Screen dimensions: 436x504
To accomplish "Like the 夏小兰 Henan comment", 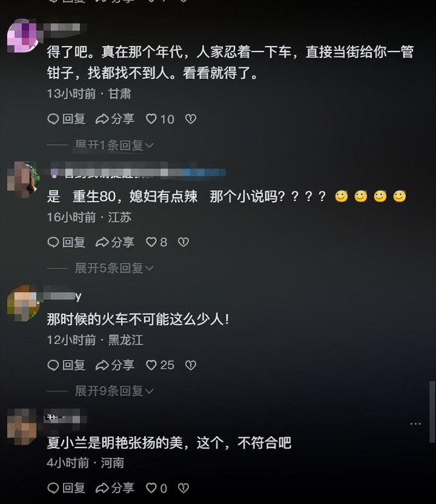I will (x=156, y=488).
